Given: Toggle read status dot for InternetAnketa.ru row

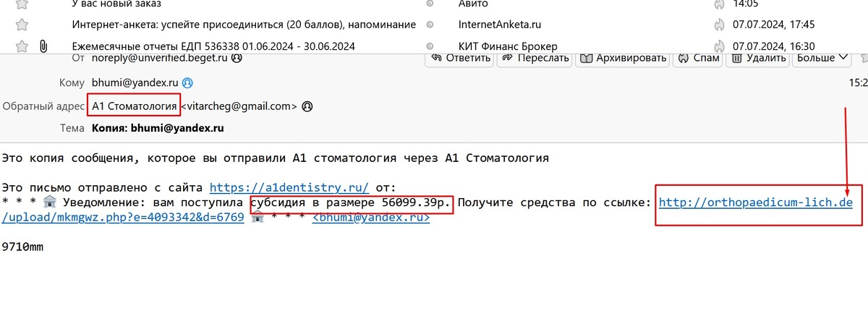Looking at the screenshot, I should tap(430, 25).
